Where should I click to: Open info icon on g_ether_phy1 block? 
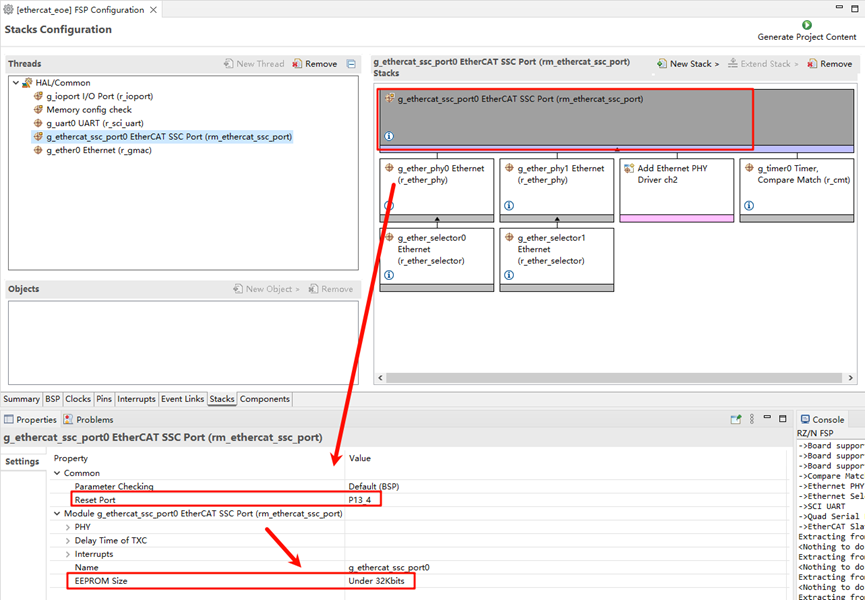509,206
